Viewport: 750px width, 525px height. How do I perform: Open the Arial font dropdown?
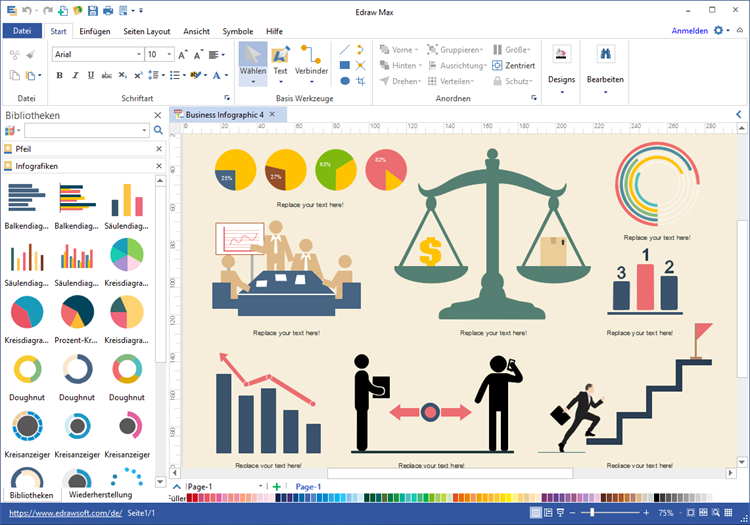[x=139, y=54]
